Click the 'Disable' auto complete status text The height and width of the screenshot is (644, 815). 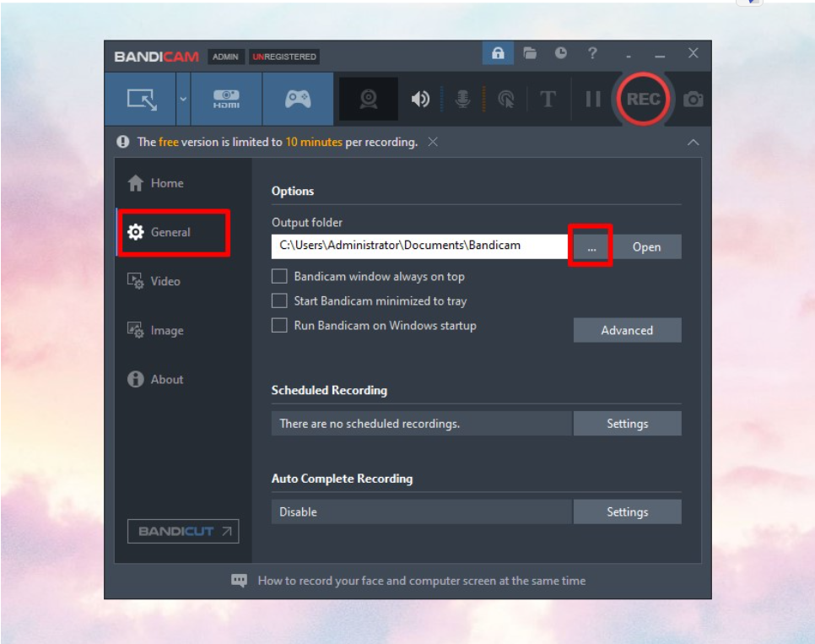[298, 511]
